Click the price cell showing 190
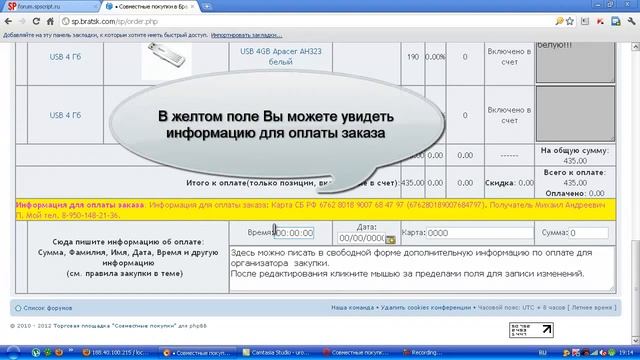This screenshot has width=640, height=360. pos(413,57)
